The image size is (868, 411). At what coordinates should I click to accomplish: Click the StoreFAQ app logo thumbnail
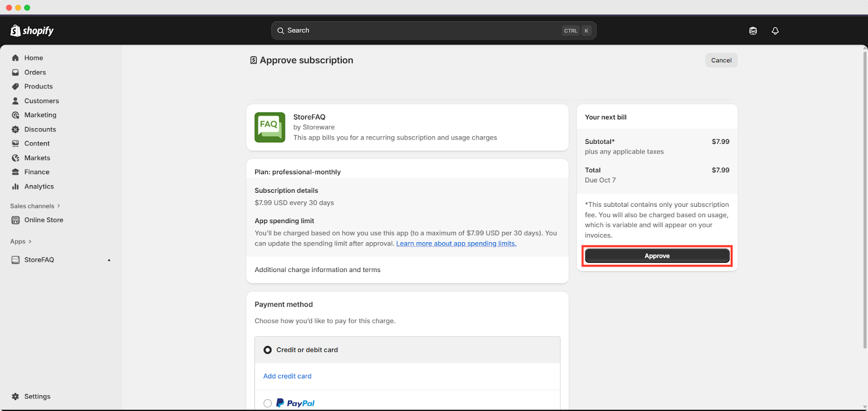point(270,128)
